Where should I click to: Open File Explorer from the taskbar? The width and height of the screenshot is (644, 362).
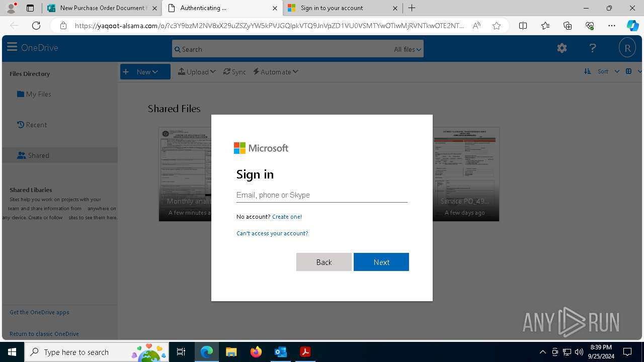(x=231, y=352)
